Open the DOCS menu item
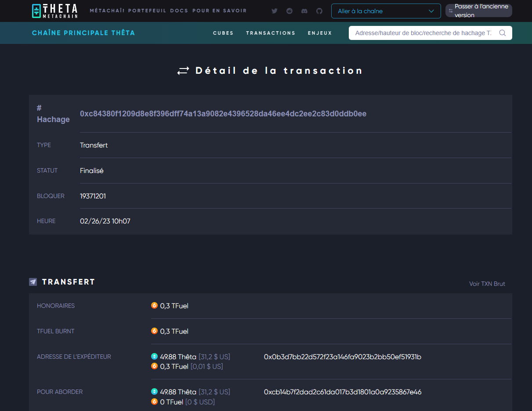Viewport: 532px width, 411px height. (x=179, y=11)
